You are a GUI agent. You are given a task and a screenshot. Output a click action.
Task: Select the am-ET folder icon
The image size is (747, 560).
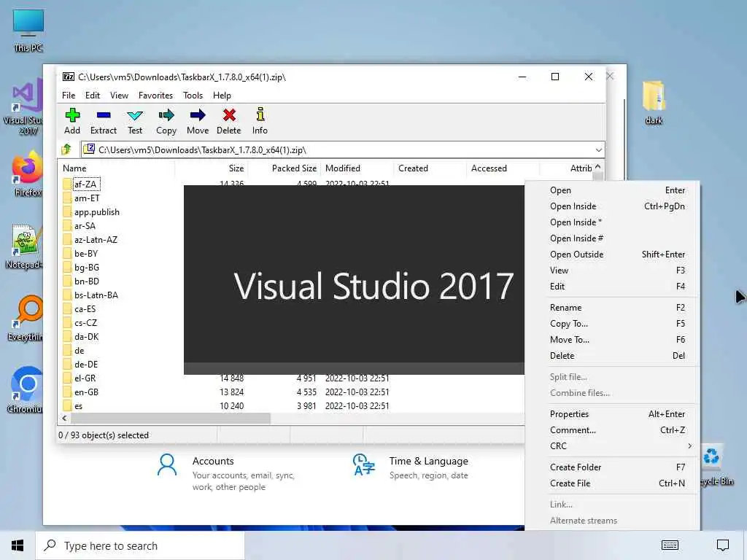pos(67,198)
